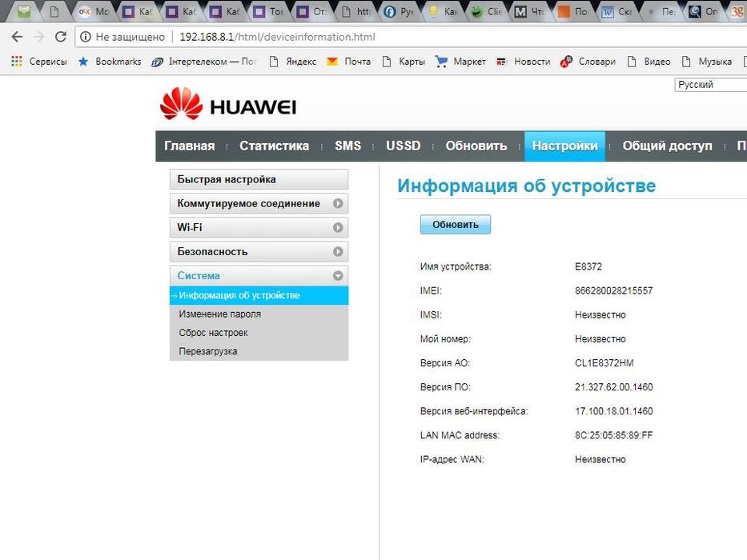
Task: Click the browser forward arrow
Action: (x=39, y=37)
